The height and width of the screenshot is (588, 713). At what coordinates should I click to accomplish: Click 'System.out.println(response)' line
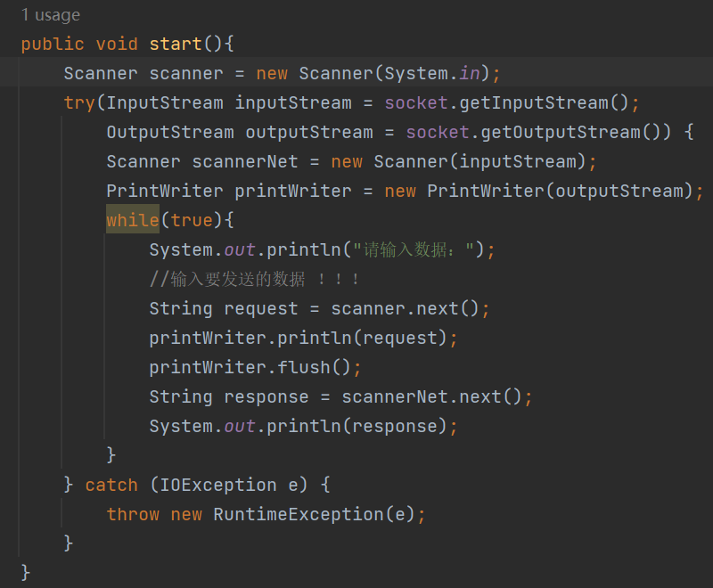click(x=303, y=426)
